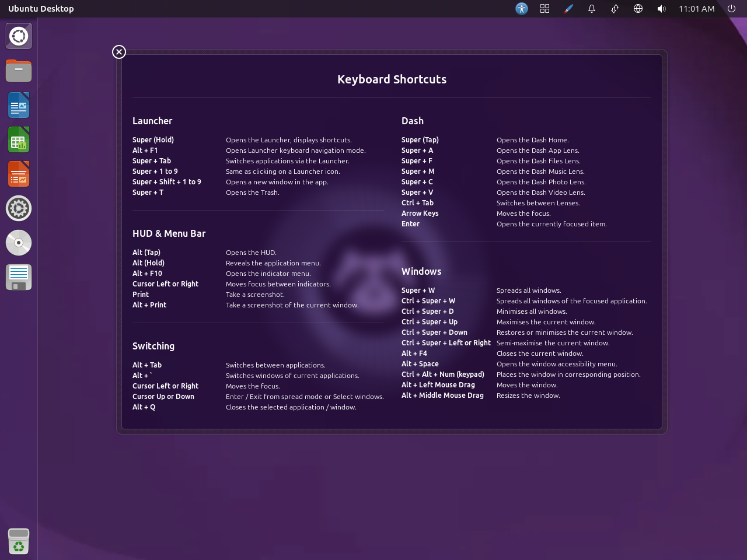Click 'Take a screenshot.' description
Screen dimensions: 747x560
coord(255,295)
